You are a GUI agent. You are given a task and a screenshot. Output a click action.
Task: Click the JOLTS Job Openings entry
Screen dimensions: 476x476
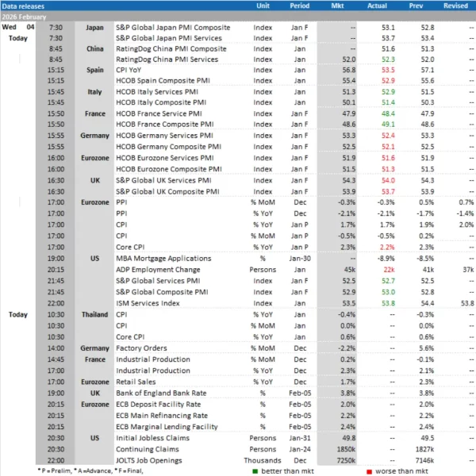(x=148, y=458)
